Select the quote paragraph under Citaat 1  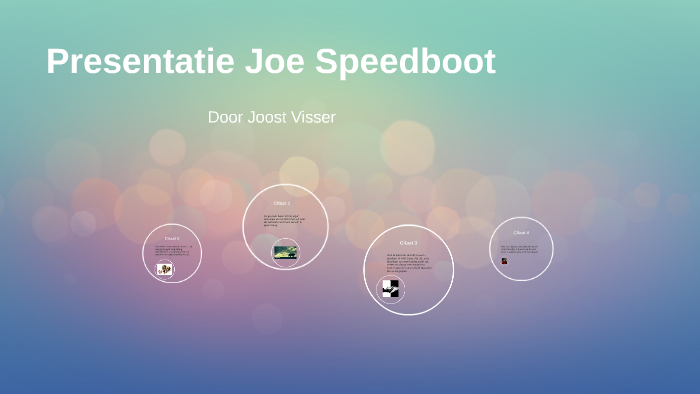pyautogui.click(x=173, y=250)
